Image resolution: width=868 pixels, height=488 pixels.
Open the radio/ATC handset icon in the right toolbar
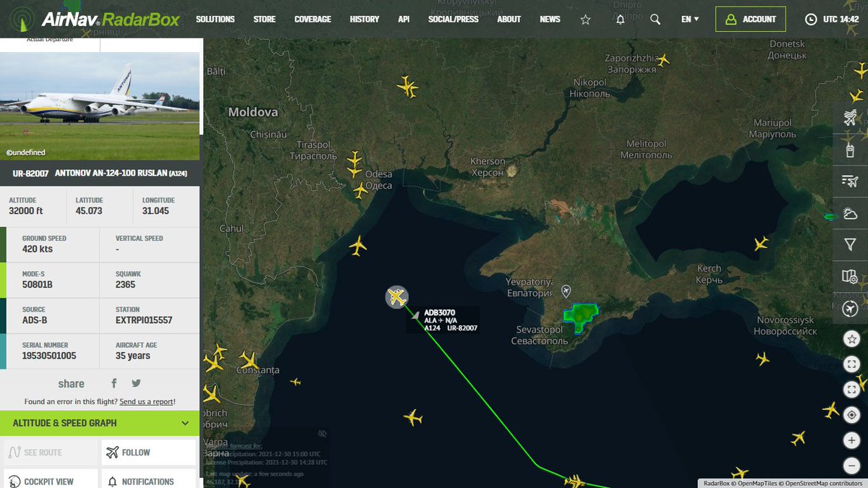(x=850, y=150)
